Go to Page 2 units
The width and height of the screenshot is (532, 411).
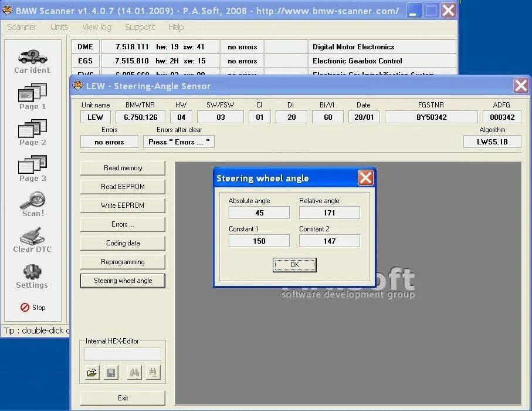tap(33, 133)
